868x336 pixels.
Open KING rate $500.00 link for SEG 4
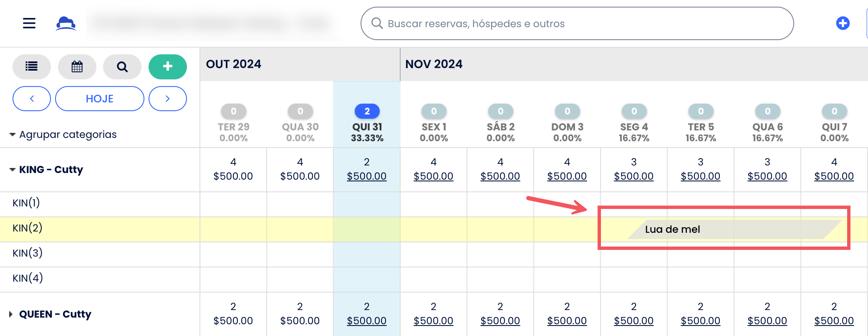pyautogui.click(x=634, y=176)
